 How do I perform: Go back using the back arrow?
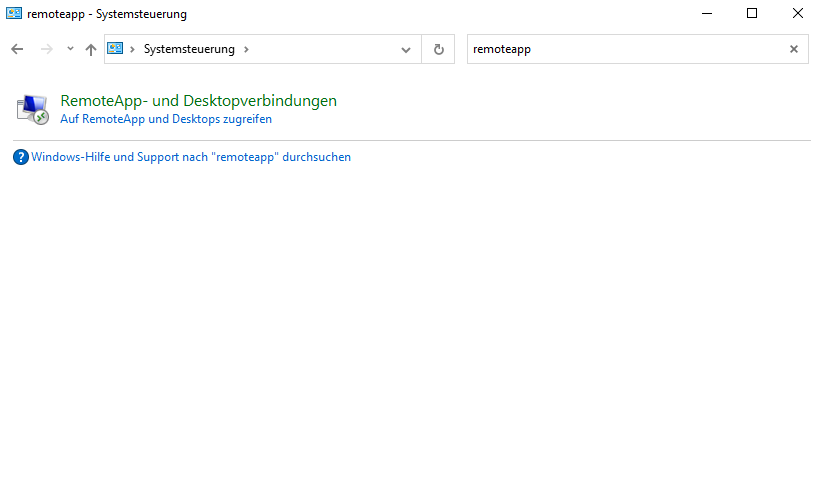[x=17, y=49]
